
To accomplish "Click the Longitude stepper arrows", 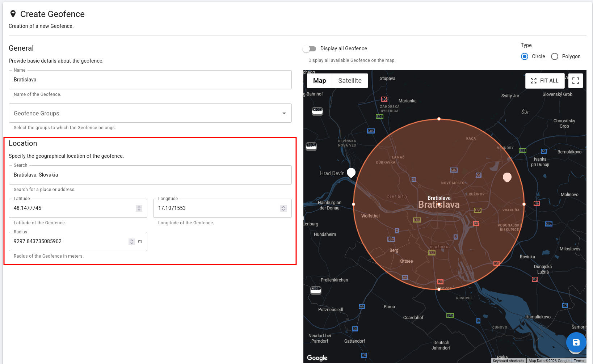I will pos(283,208).
